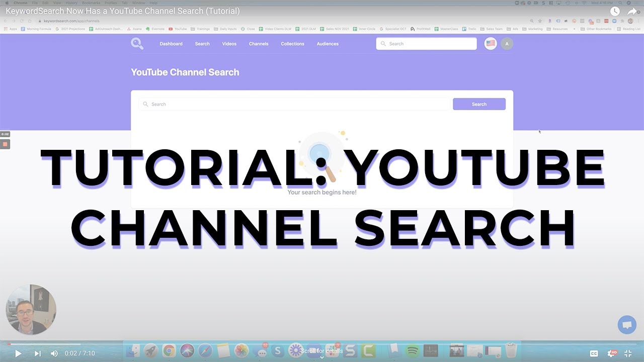
Task: Open Google Chrome from the dock
Action: point(169,350)
